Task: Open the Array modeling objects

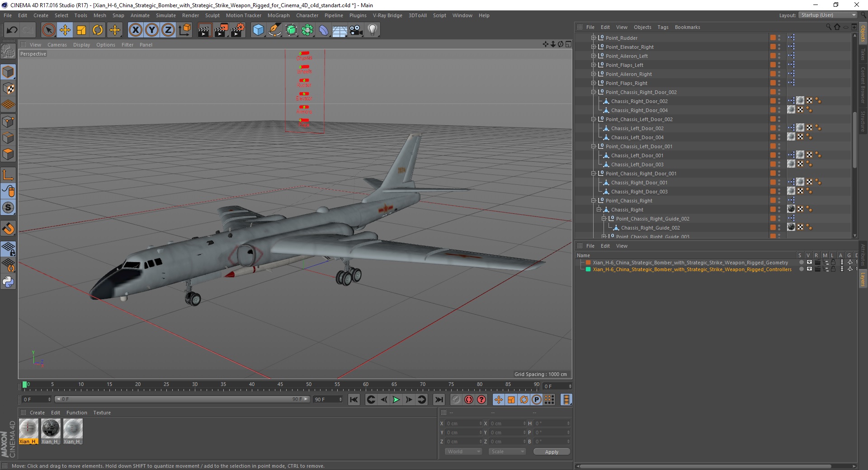Action: click(307, 30)
